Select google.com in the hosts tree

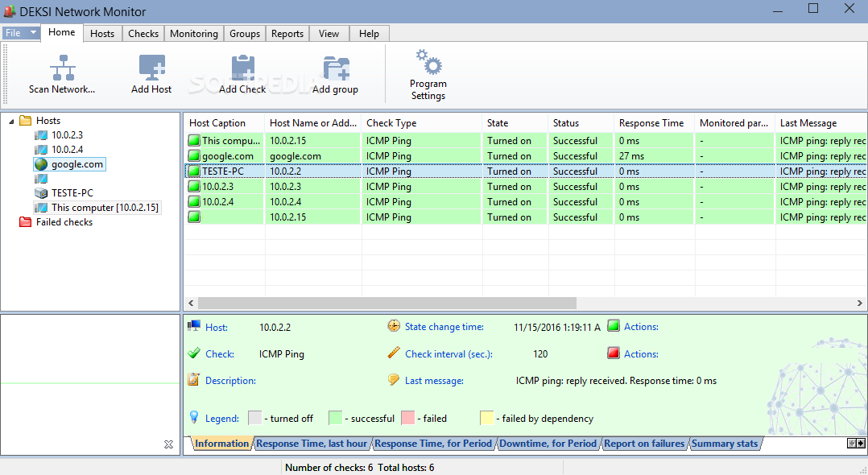coord(77,164)
